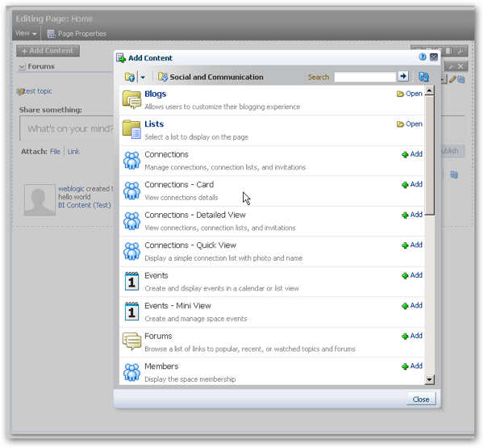Open the folder navigation dropdown arrow

point(143,77)
